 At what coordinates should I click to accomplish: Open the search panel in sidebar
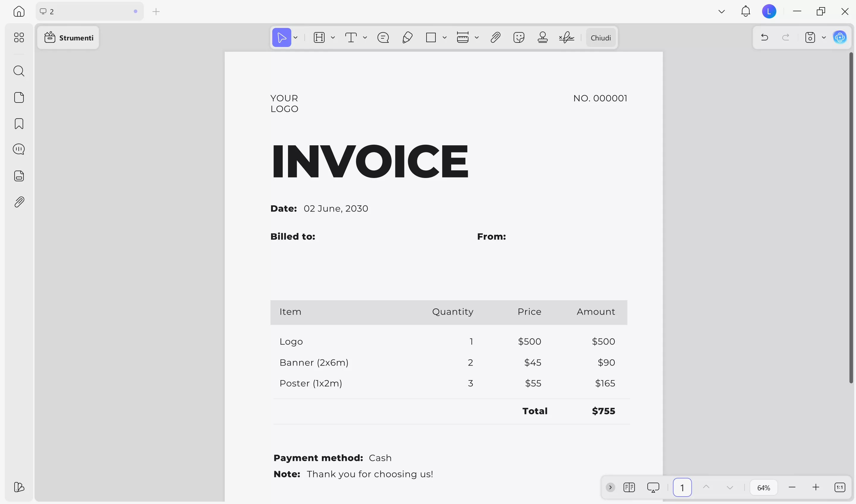coord(19,71)
